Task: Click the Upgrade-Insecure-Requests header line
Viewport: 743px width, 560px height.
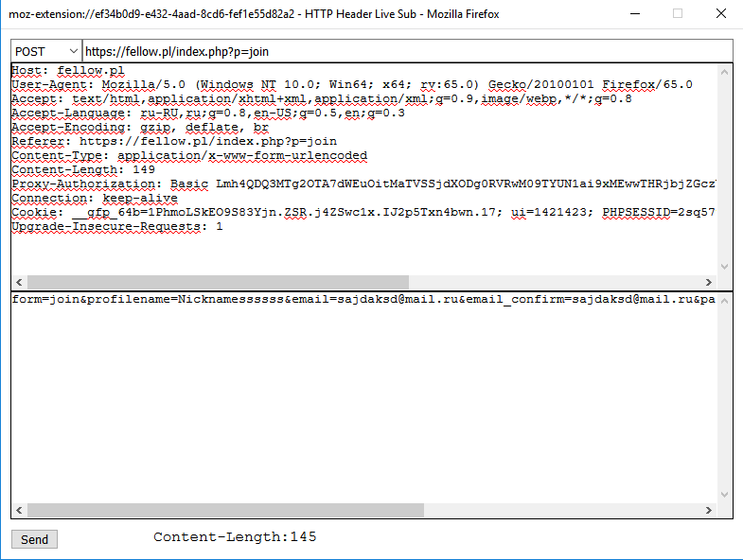Action: coord(117,227)
